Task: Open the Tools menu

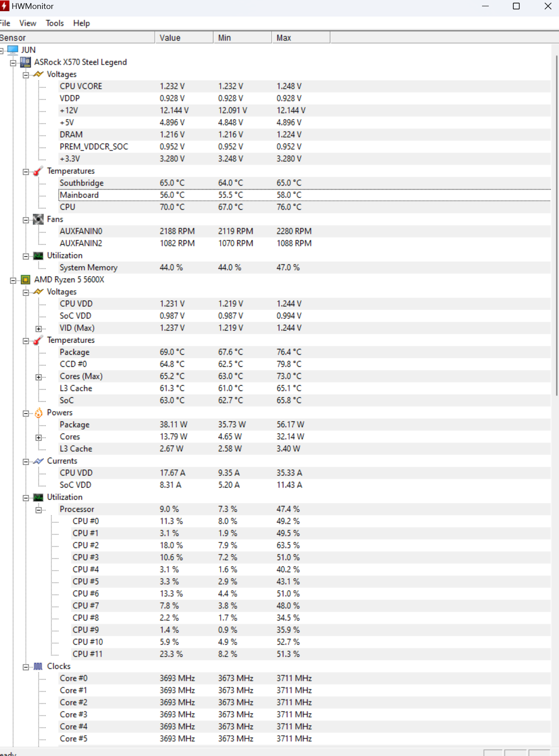Action: click(x=55, y=23)
